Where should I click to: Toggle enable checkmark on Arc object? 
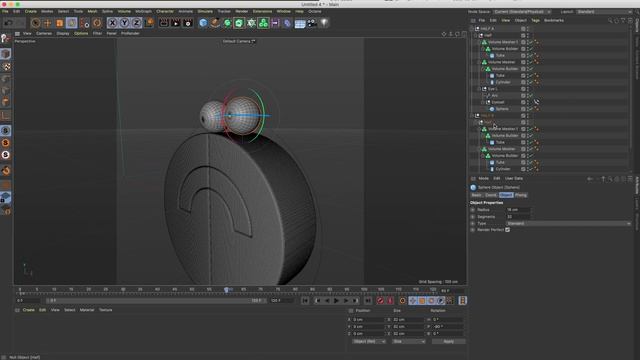(x=531, y=96)
